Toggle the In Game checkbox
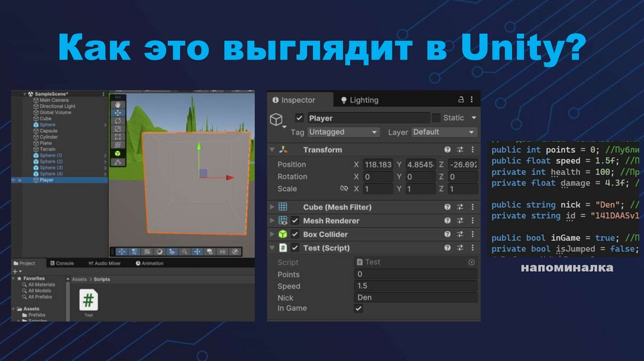Image resolution: width=644 pixels, height=361 pixels. tap(358, 308)
